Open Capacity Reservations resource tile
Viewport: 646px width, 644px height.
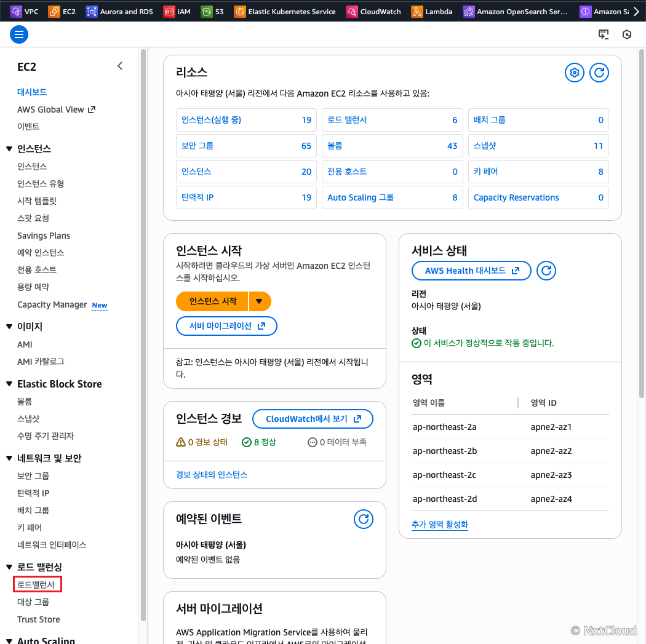(538, 197)
